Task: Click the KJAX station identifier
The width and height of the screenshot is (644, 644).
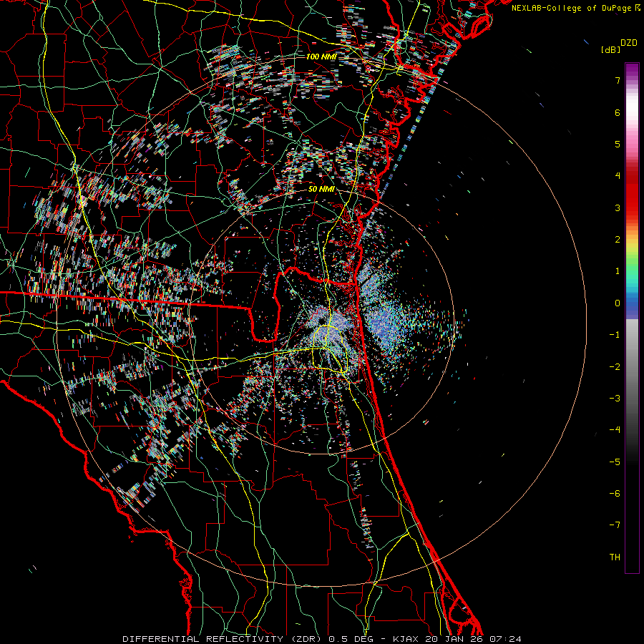Action: tap(406, 639)
